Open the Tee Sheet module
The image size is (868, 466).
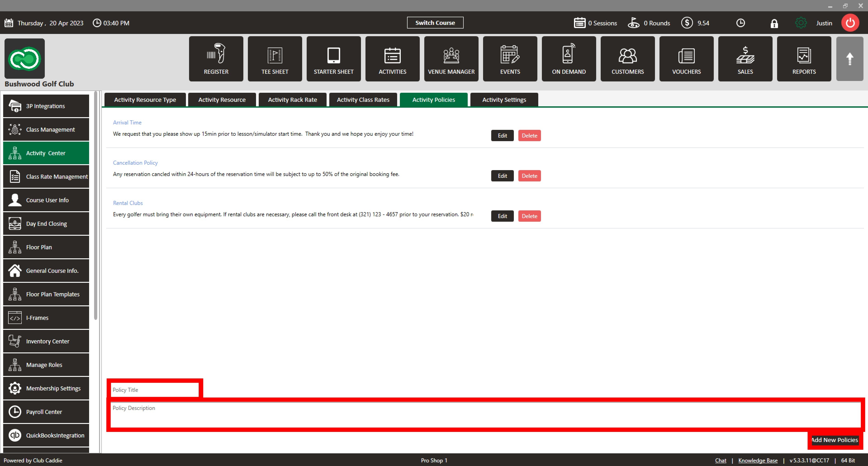click(x=275, y=59)
